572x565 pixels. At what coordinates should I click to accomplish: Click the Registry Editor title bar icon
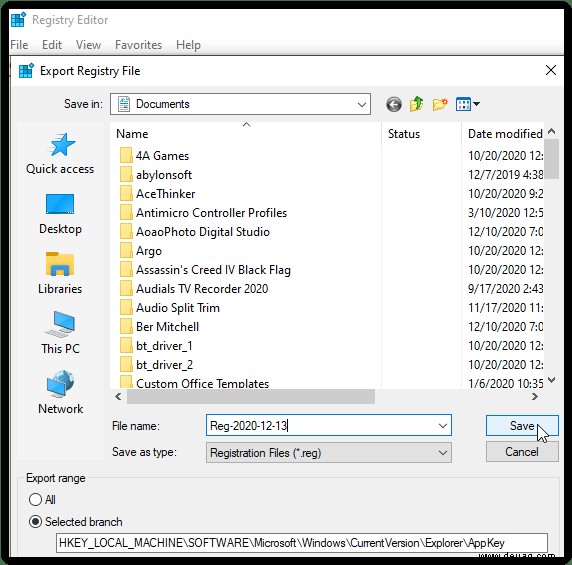pos(18,20)
